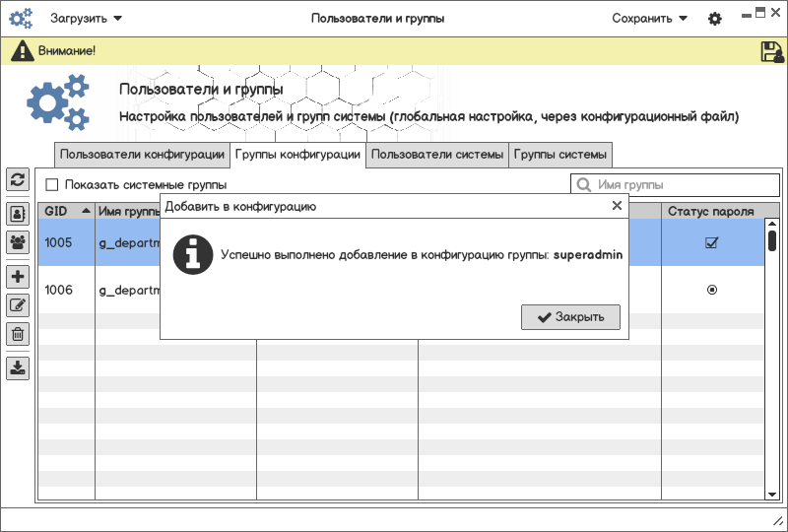Click the edit pencil icon
Viewport: 788px width, 532px height.
18,305
